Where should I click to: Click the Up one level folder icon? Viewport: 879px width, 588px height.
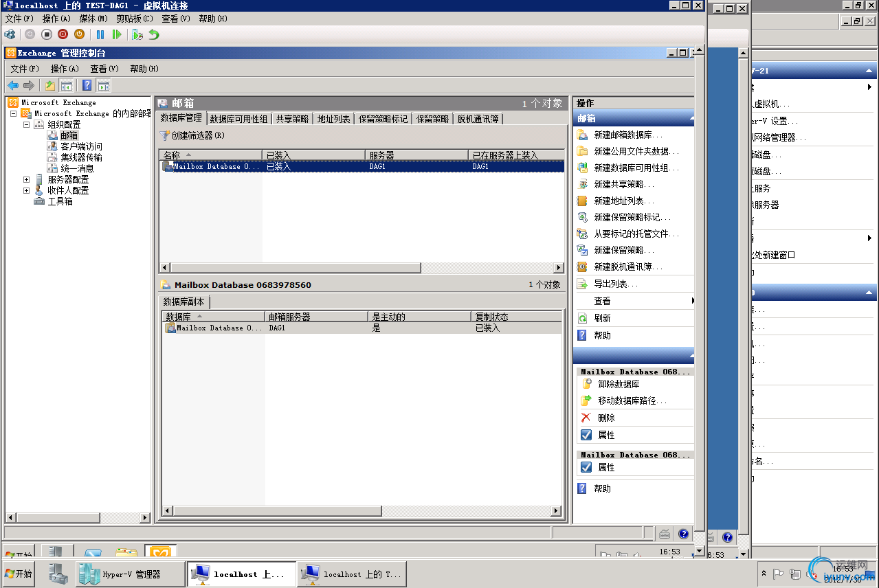(x=50, y=85)
